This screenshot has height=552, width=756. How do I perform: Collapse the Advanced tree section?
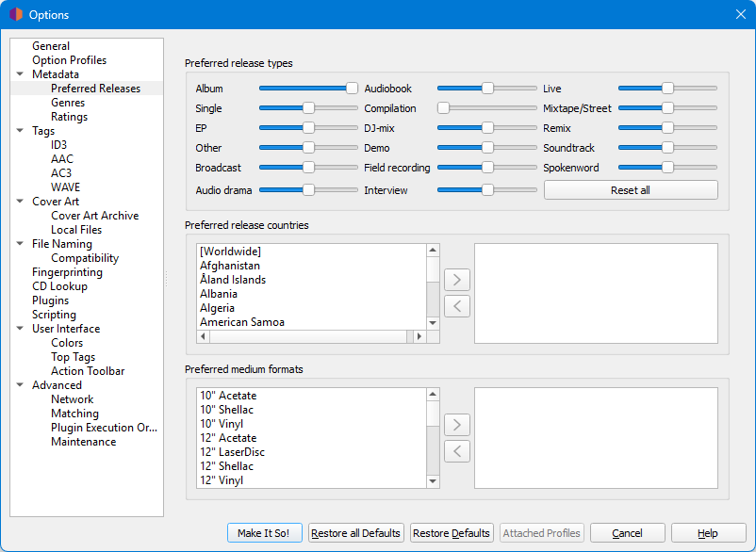[21, 385]
